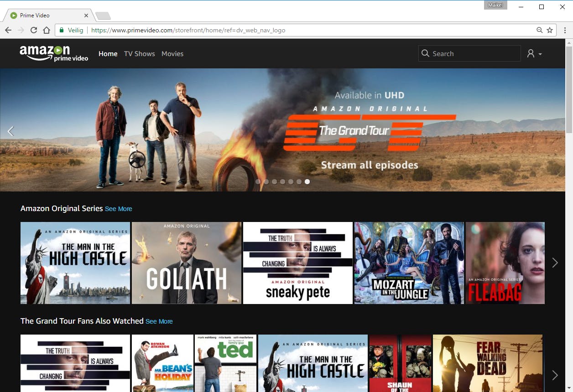Click the Maikel profile button in title bar
This screenshot has height=392, width=573.
(x=495, y=5)
